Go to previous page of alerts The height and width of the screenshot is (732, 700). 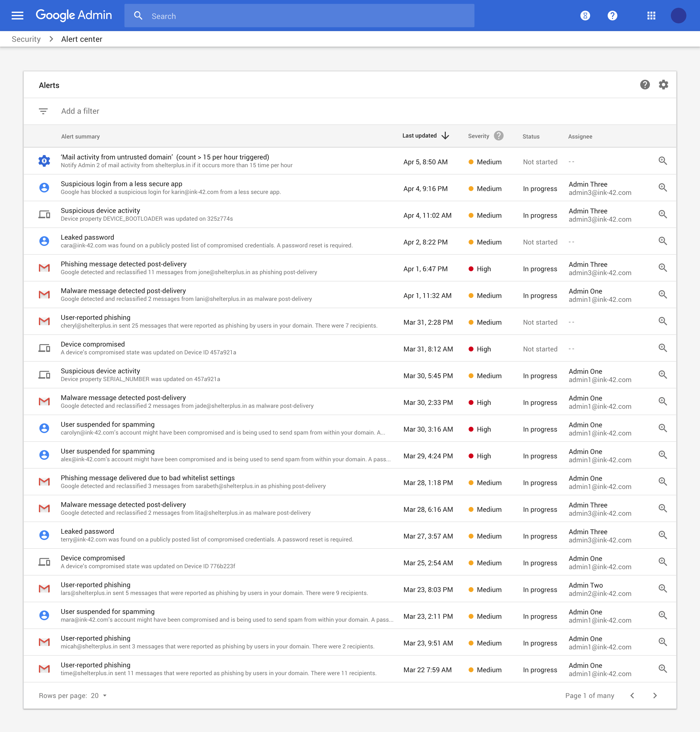(632, 696)
